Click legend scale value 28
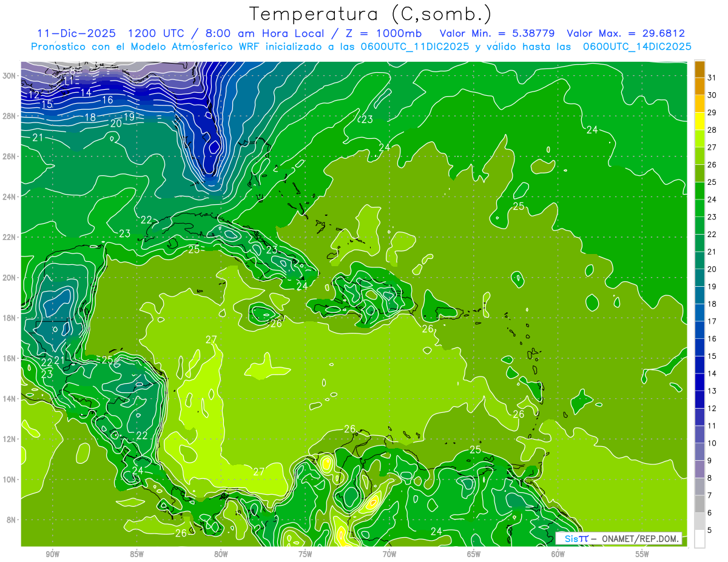728x562 pixels. 712,130
